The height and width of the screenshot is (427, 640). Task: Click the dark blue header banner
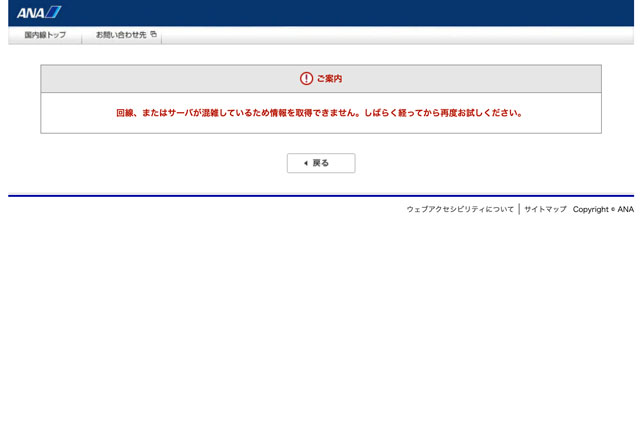[x=350, y=12]
